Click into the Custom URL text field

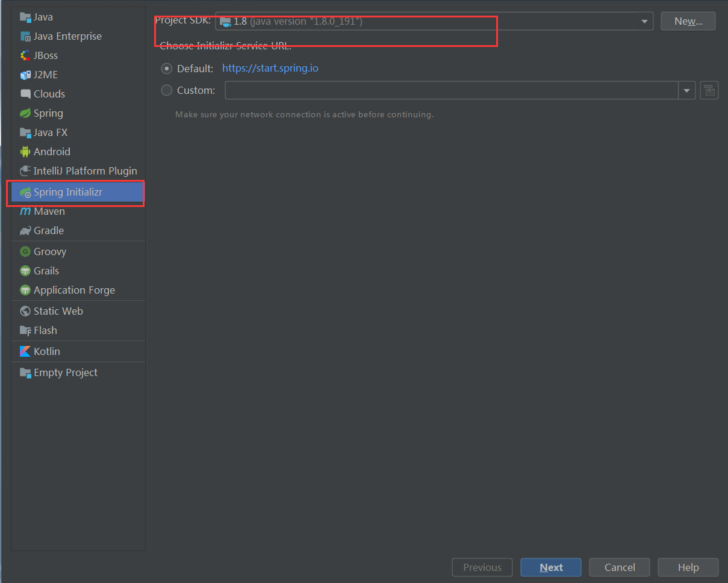tap(452, 90)
